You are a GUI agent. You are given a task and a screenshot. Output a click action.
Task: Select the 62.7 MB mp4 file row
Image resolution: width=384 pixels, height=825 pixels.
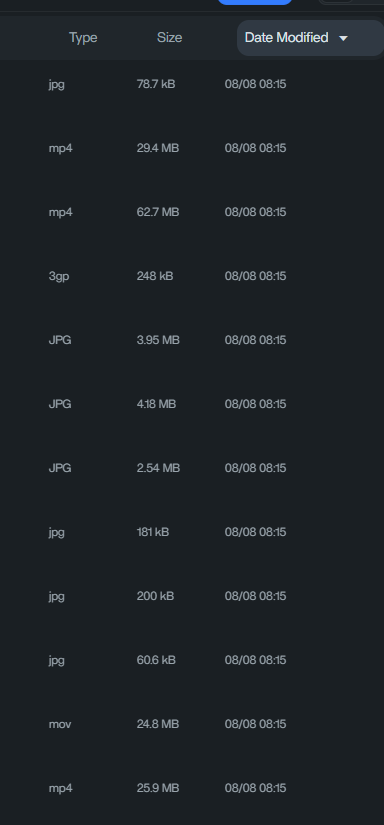[192, 212]
